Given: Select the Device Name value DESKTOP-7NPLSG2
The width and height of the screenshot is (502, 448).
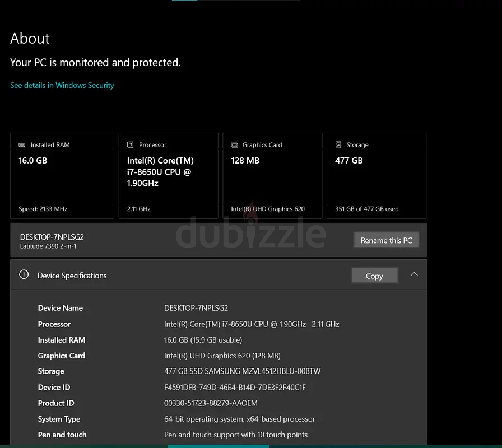Looking at the screenshot, I should click(x=196, y=308).
